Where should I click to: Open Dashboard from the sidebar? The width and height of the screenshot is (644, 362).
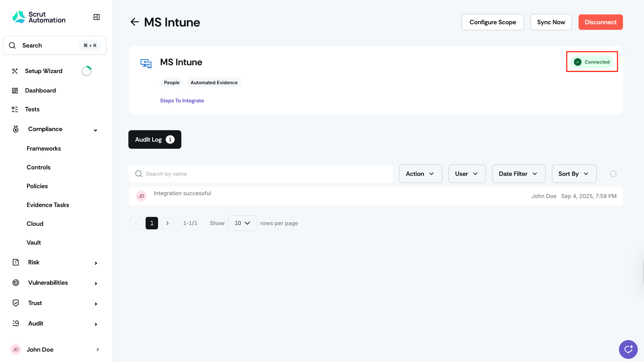40,90
